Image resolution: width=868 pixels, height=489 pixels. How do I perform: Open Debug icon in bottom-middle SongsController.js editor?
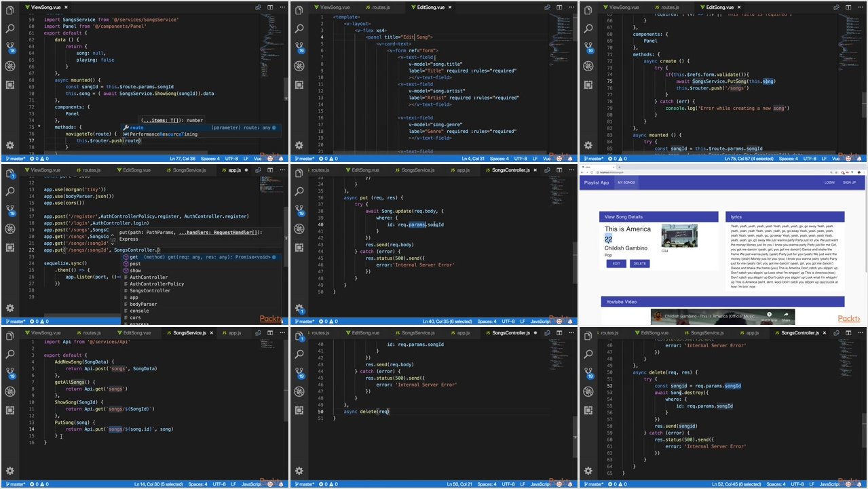pyautogui.click(x=299, y=392)
